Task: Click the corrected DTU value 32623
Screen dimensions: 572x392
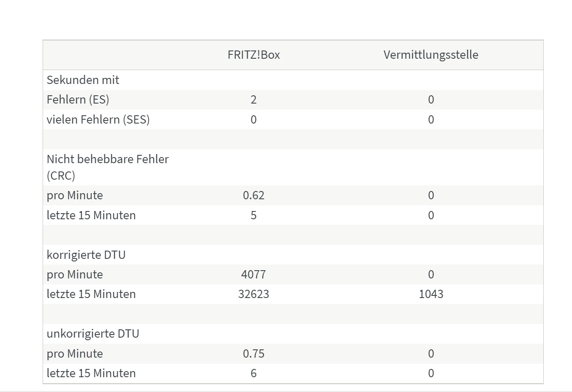Action: 254,294
